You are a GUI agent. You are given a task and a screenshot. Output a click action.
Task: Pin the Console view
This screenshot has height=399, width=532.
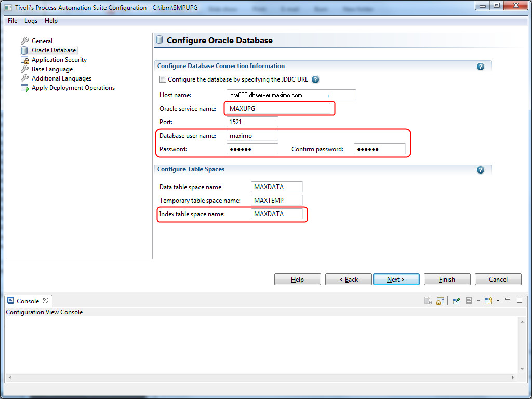(x=456, y=301)
